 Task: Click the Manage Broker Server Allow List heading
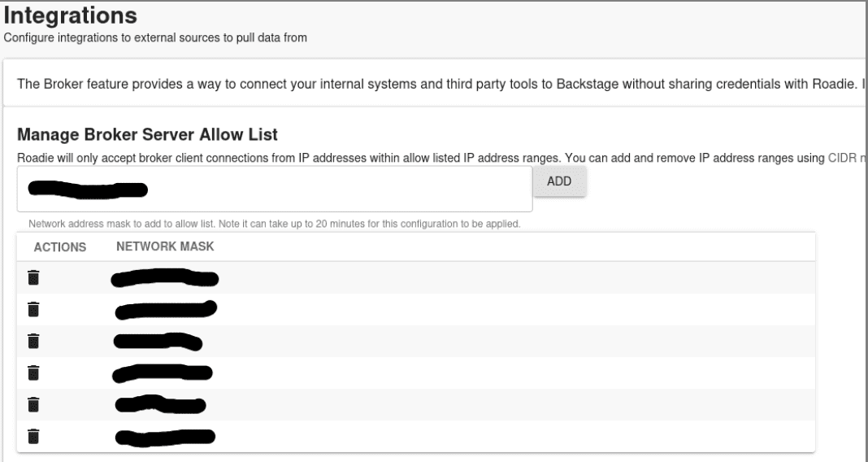pos(147,134)
